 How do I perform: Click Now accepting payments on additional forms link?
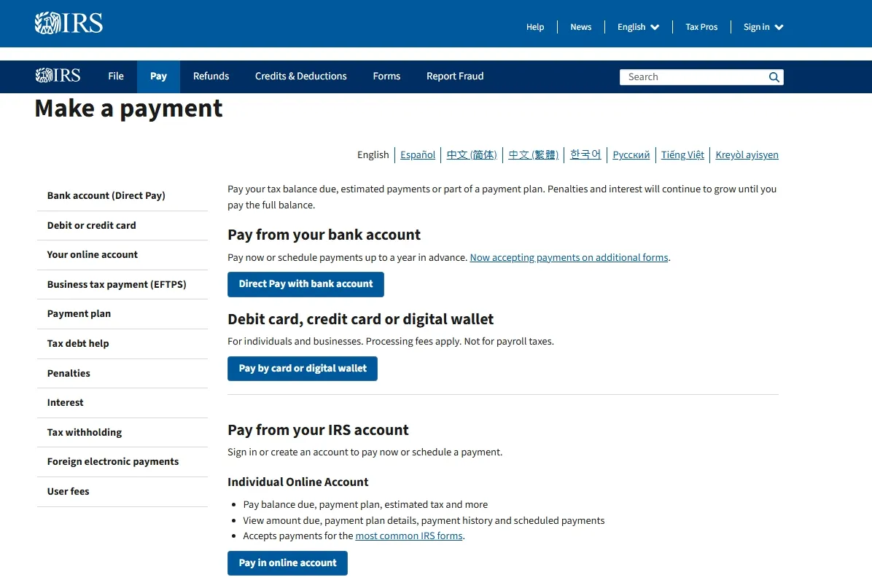pyautogui.click(x=569, y=257)
